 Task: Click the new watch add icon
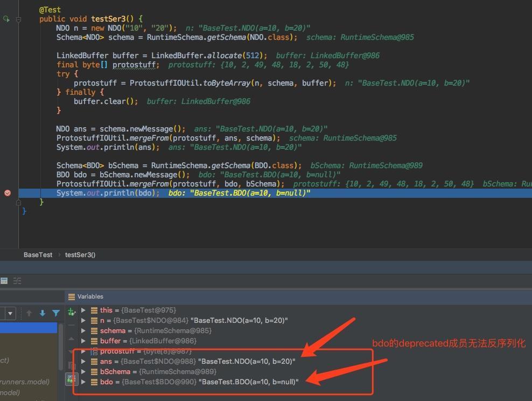(71, 312)
